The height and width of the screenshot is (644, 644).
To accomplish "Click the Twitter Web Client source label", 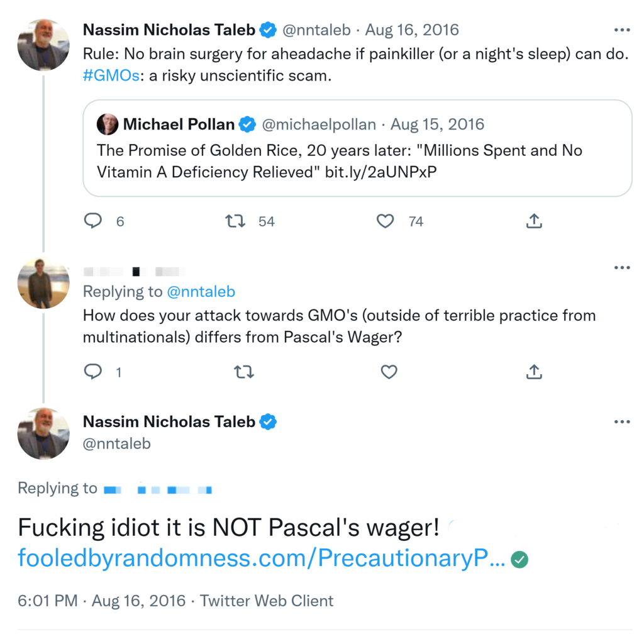I will pos(267,601).
